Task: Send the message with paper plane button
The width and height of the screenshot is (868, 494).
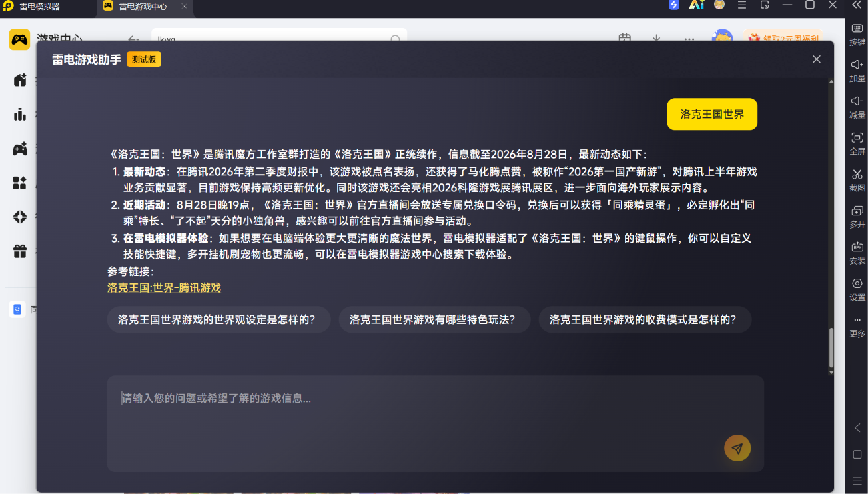Action: pyautogui.click(x=737, y=449)
